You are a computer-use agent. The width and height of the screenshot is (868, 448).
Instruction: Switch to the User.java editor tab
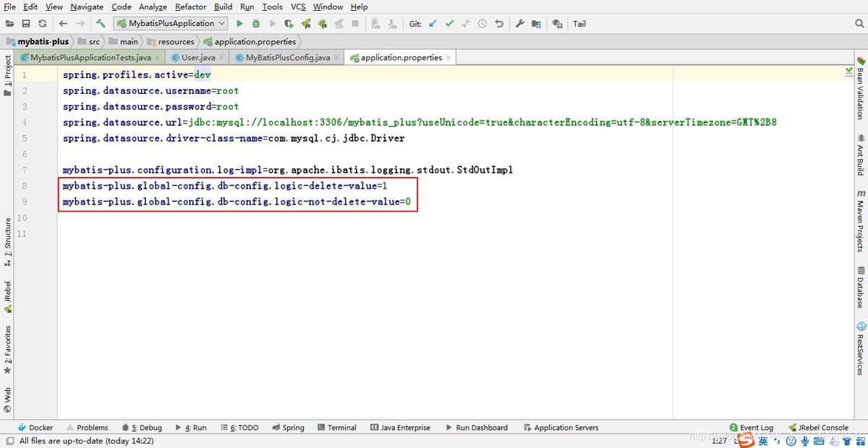pos(197,58)
